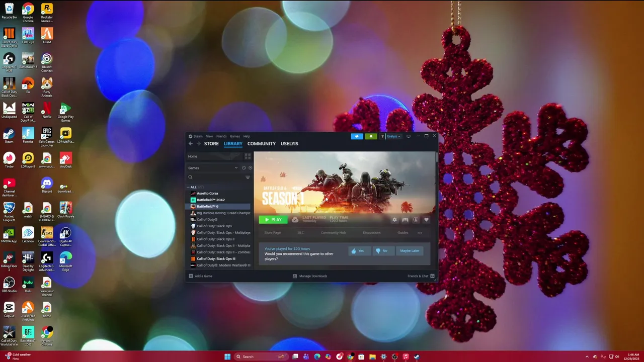Click Home in the library sidebar
Image resolution: width=644 pixels, height=362 pixels.
pyautogui.click(x=215, y=156)
